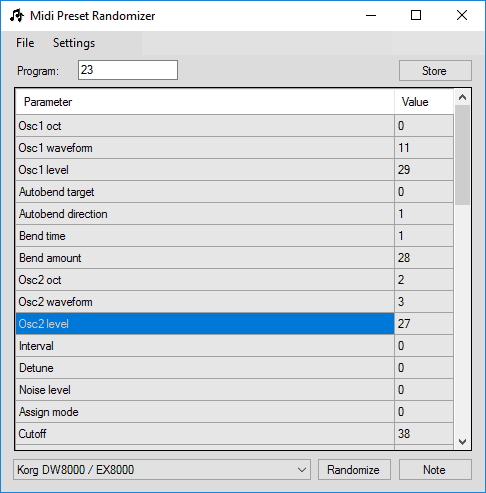Screen dimensions: 486x493
Task: Click the Program number input field
Action: coord(128,70)
